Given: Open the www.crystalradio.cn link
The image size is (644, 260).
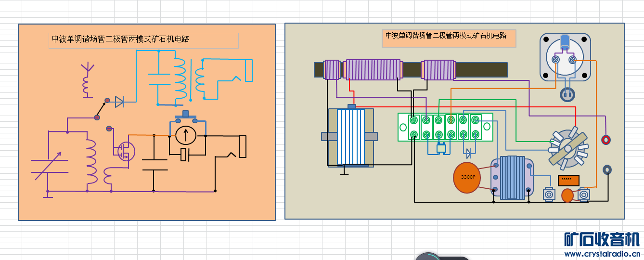Looking at the screenshot, I should click(x=602, y=254).
